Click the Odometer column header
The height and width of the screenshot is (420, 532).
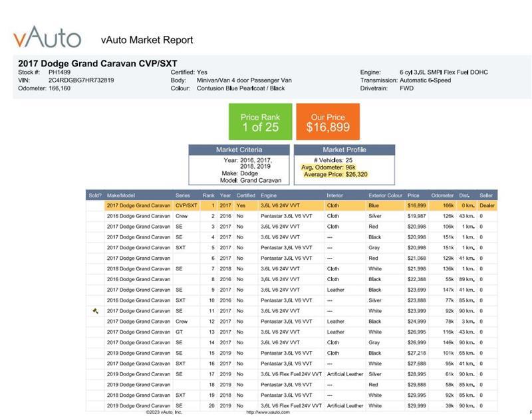[442, 195]
